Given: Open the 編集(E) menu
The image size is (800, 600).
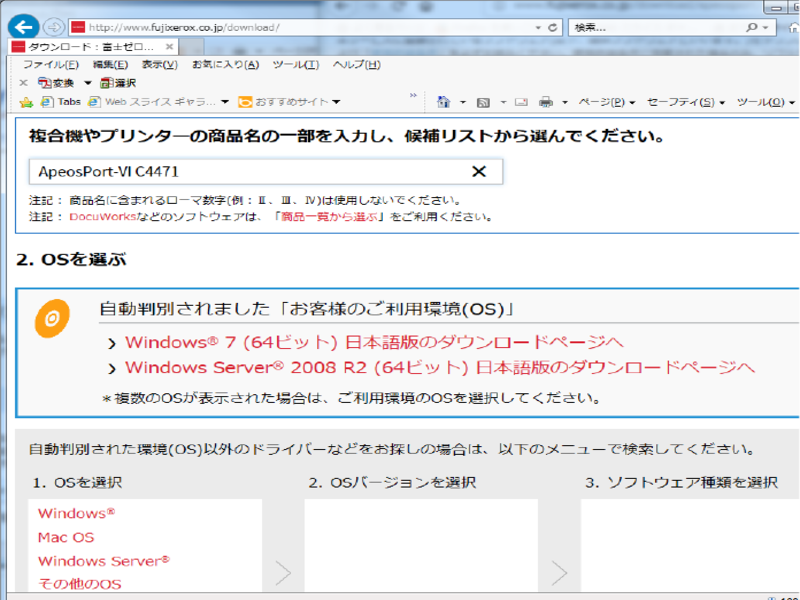Looking at the screenshot, I should point(110,65).
